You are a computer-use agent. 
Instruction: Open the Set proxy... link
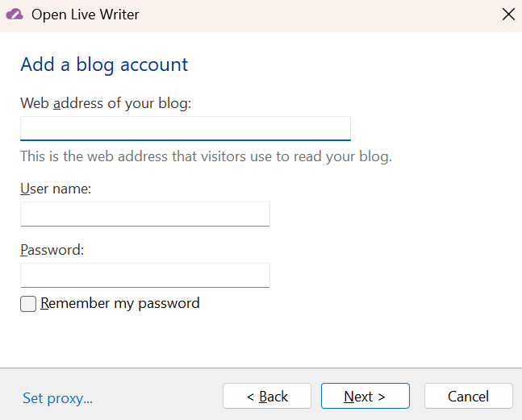[57, 397]
